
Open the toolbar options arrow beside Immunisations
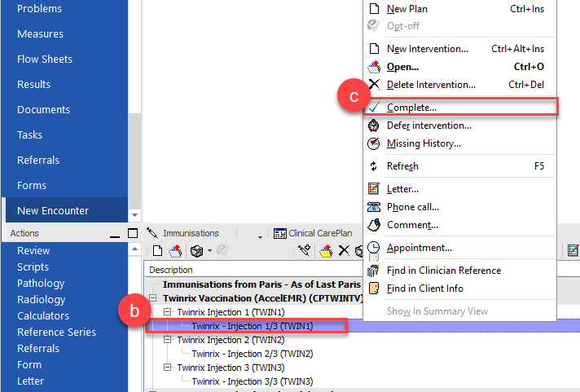tap(260, 237)
